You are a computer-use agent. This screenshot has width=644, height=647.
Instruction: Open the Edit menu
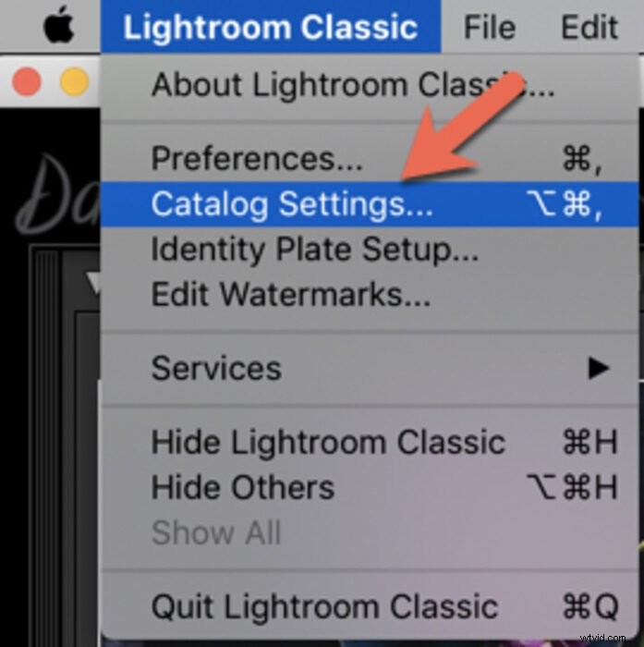click(590, 27)
